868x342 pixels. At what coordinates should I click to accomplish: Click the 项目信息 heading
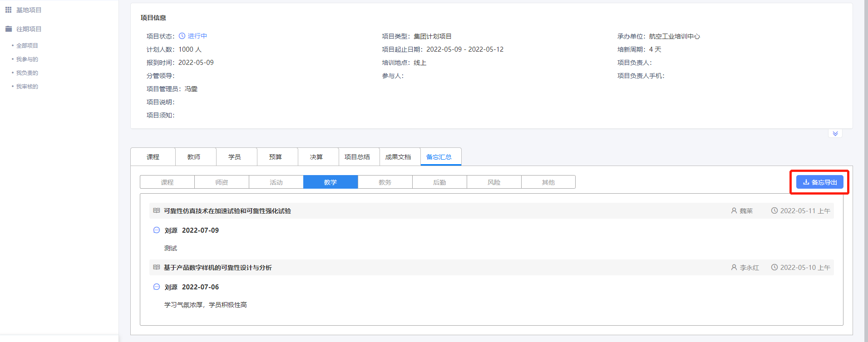[153, 18]
